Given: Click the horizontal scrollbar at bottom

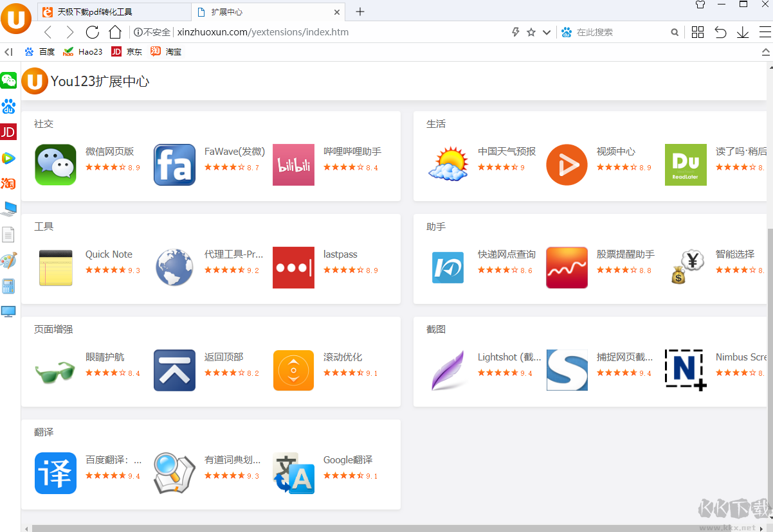Looking at the screenshot, I should click(x=386, y=528).
